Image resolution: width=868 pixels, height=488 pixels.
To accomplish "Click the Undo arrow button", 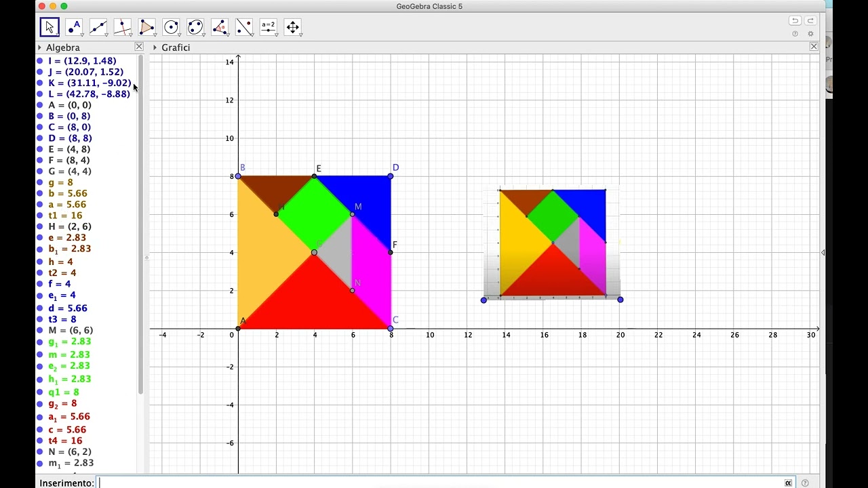I will tap(795, 21).
